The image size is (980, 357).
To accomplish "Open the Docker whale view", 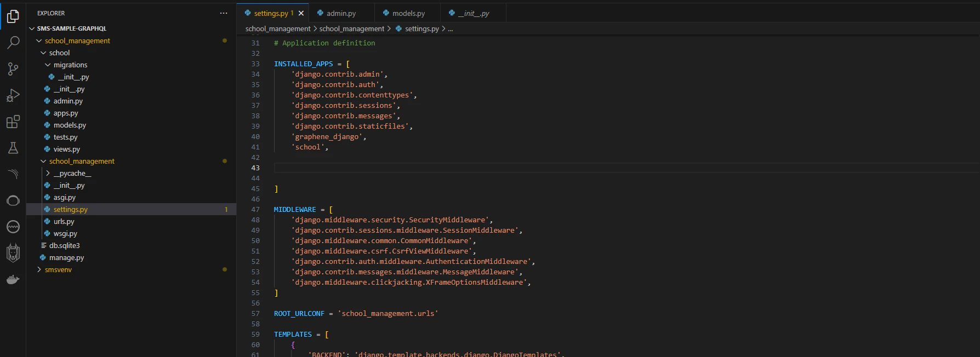I will pos(13,279).
